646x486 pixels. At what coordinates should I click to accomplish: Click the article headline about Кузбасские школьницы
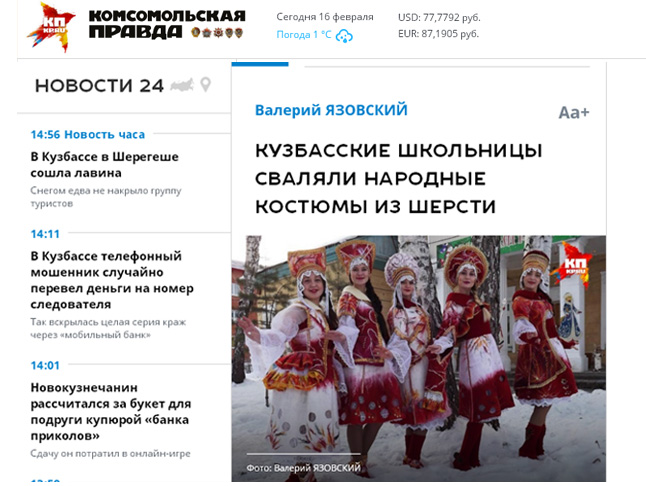[x=398, y=178]
